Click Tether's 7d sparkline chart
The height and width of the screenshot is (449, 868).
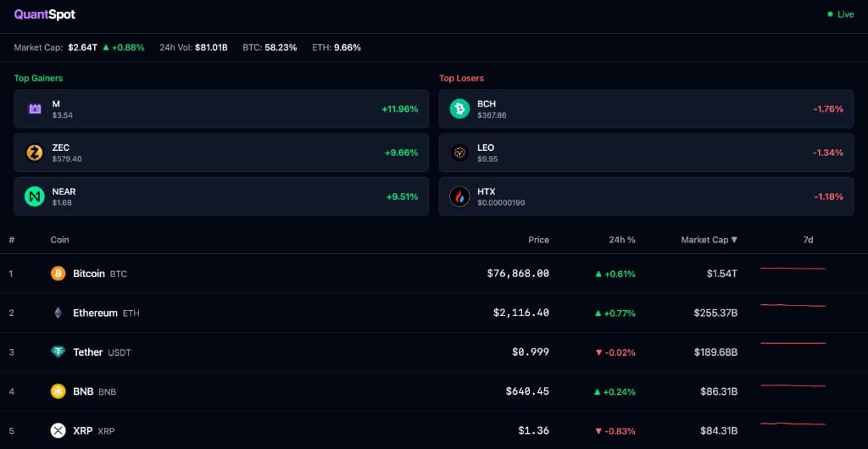click(x=793, y=343)
